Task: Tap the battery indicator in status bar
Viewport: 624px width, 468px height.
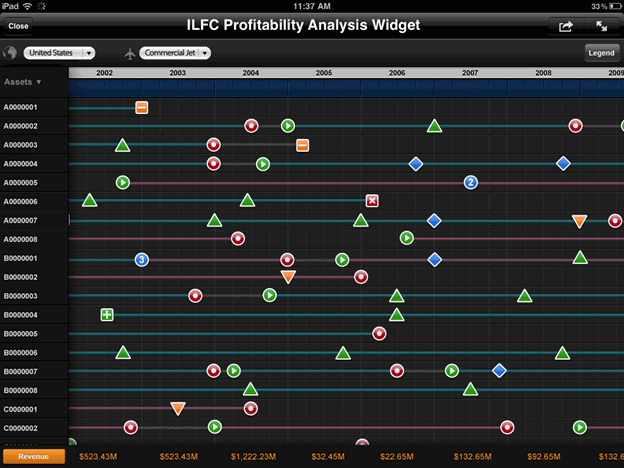Action: [x=616, y=6]
